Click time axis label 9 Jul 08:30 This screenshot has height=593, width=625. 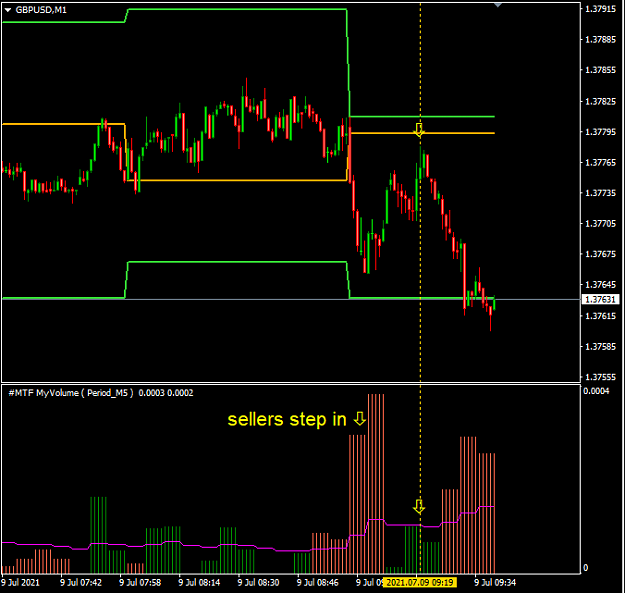pyautogui.click(x=259, y=583)
